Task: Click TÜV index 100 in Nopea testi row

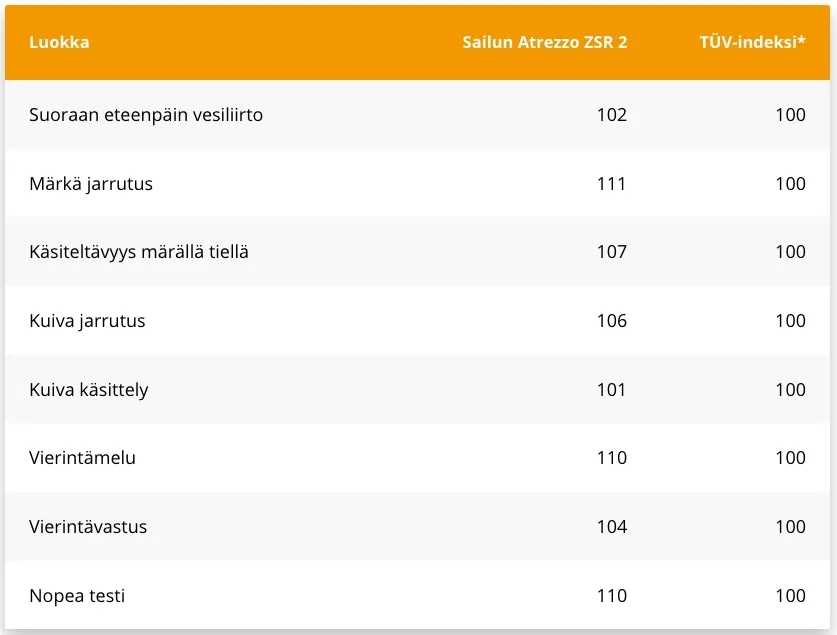Action: [791, 596]
